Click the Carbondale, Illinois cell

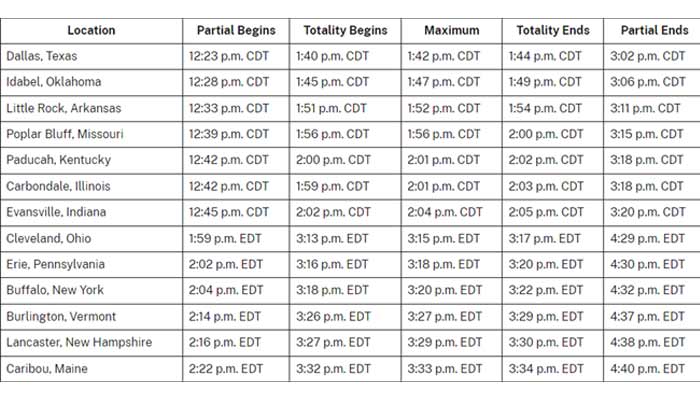pos(58,186)
